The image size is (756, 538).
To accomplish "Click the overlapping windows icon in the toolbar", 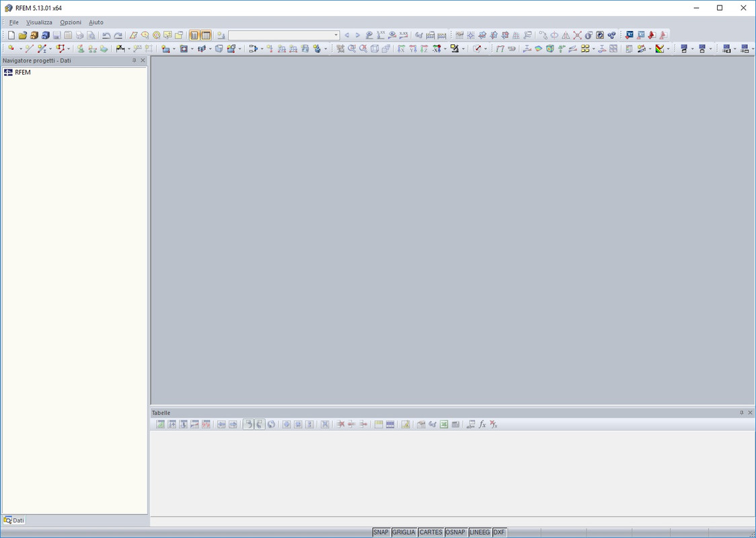I will [x=179, y=35].
